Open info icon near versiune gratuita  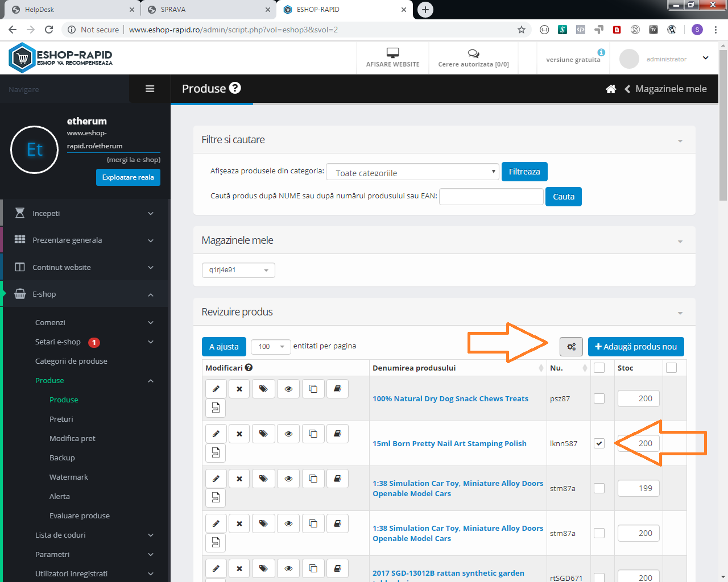(x=601, y=52)
